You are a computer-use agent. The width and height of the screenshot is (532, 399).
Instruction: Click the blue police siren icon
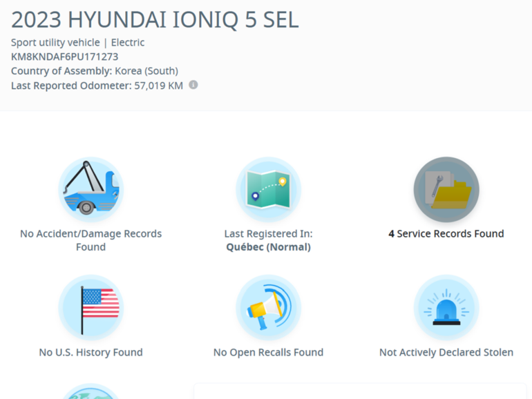point(446,307)
